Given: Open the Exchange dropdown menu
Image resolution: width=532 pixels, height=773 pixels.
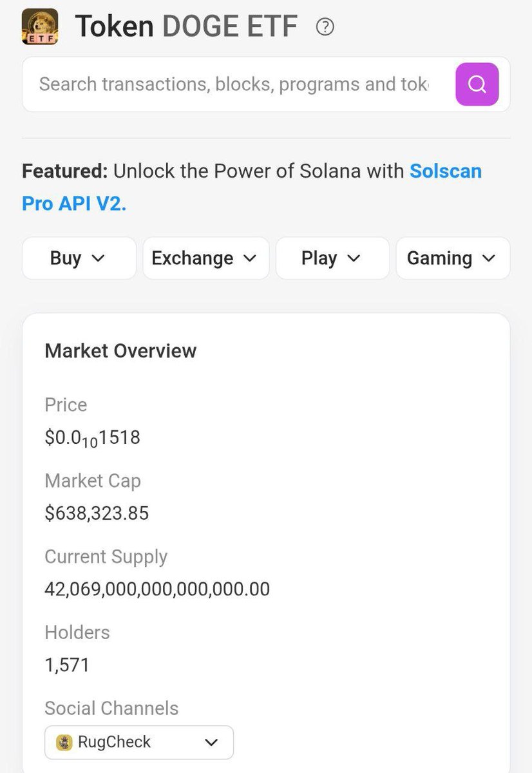Looking at the screenshot, I should (206, 258).
